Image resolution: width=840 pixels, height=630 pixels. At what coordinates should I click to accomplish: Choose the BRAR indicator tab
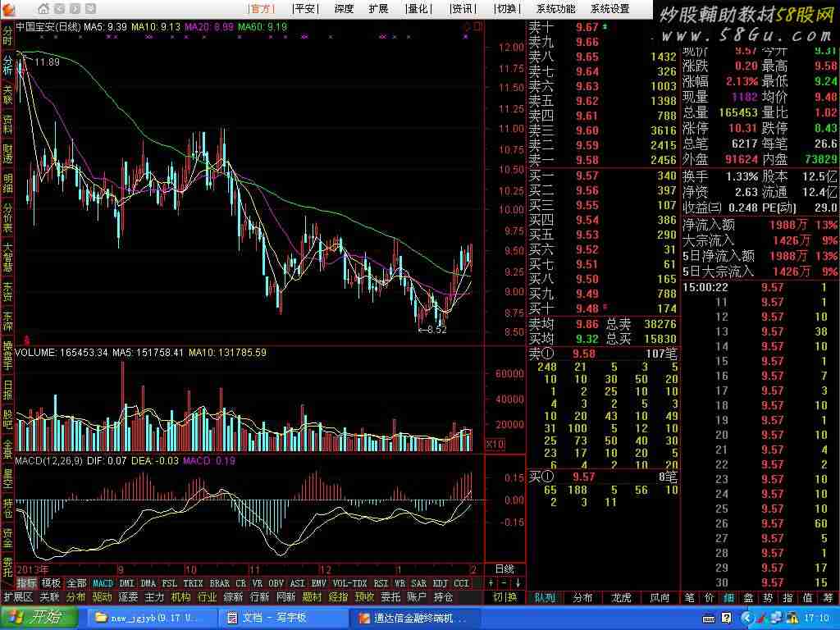pyautogui.click(x=220, y=583)
